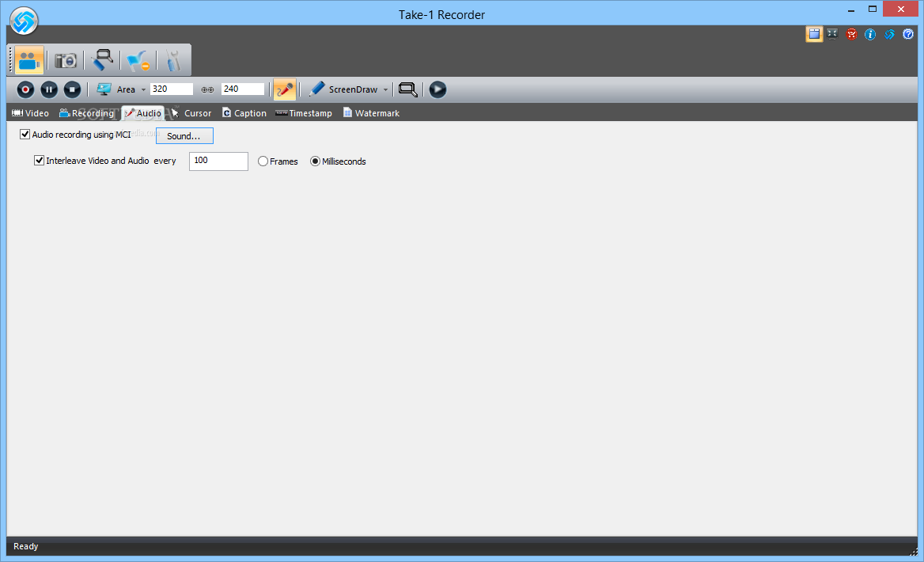924x562 pixels.
Task: Open the pen and magnifier tool
Action: [x=102, y=60]
